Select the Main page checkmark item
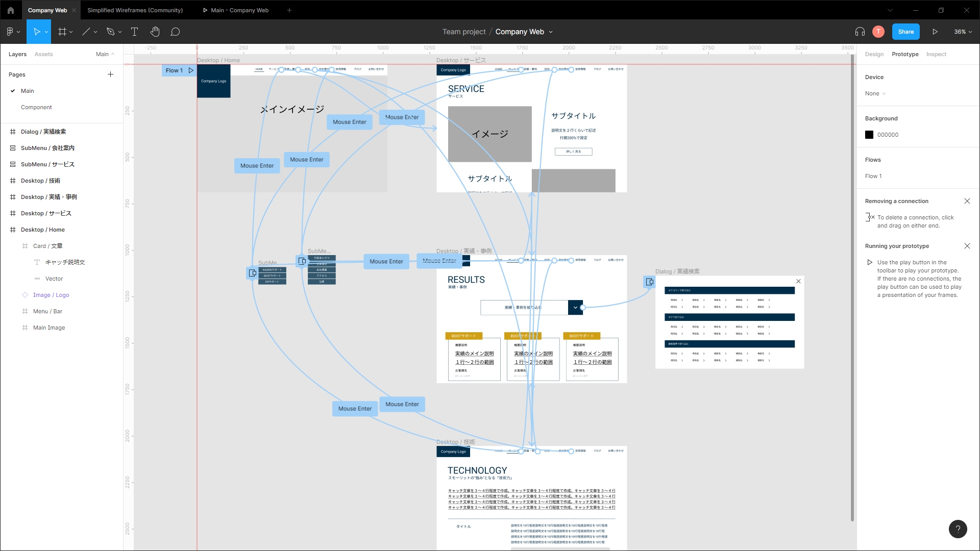The width and height of the screenshot is (980, 551). (x=28, y=91)
